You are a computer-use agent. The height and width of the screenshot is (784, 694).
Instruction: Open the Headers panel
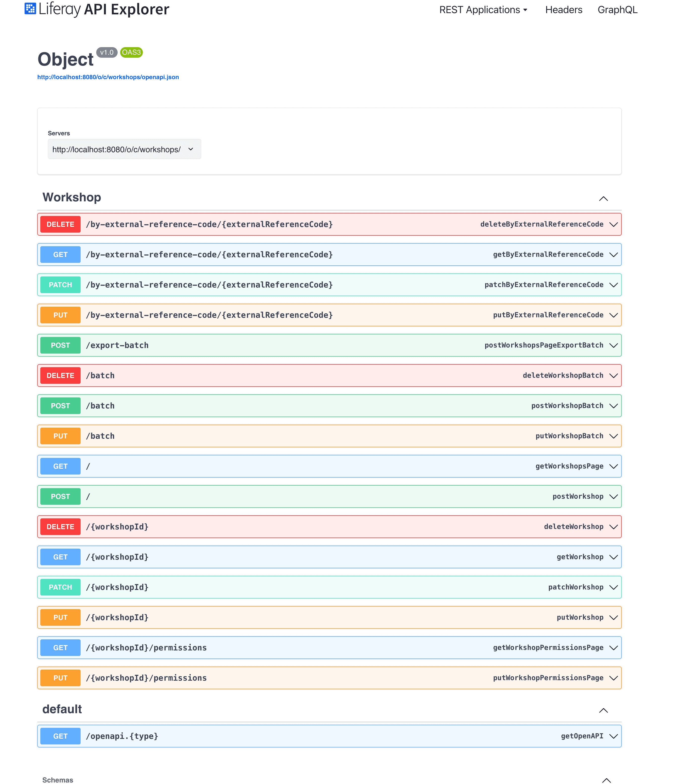(x=564, y=10)
